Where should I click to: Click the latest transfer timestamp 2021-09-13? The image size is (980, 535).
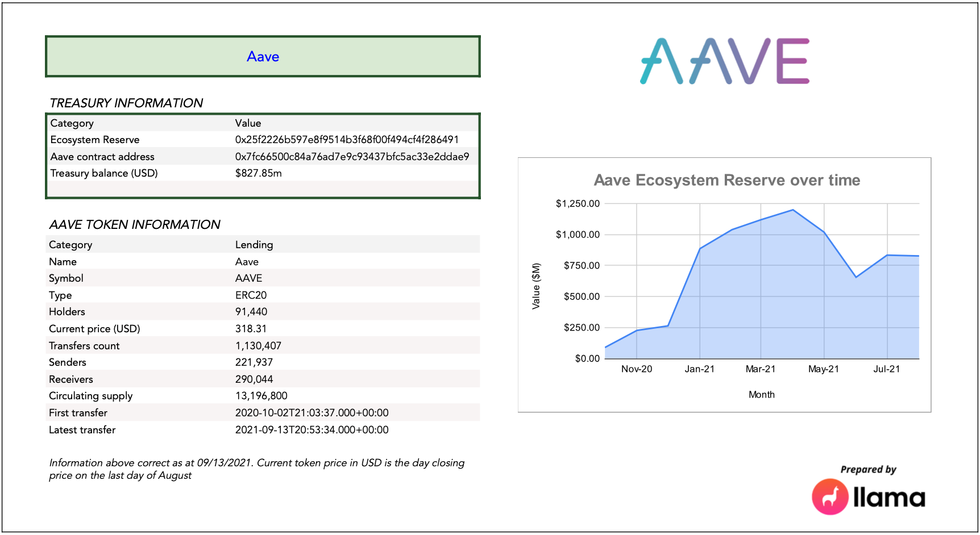312,430
